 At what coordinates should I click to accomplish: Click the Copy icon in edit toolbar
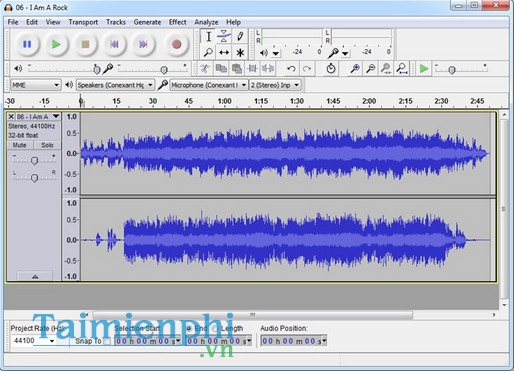pyautogui.click(x=221, y=69)
